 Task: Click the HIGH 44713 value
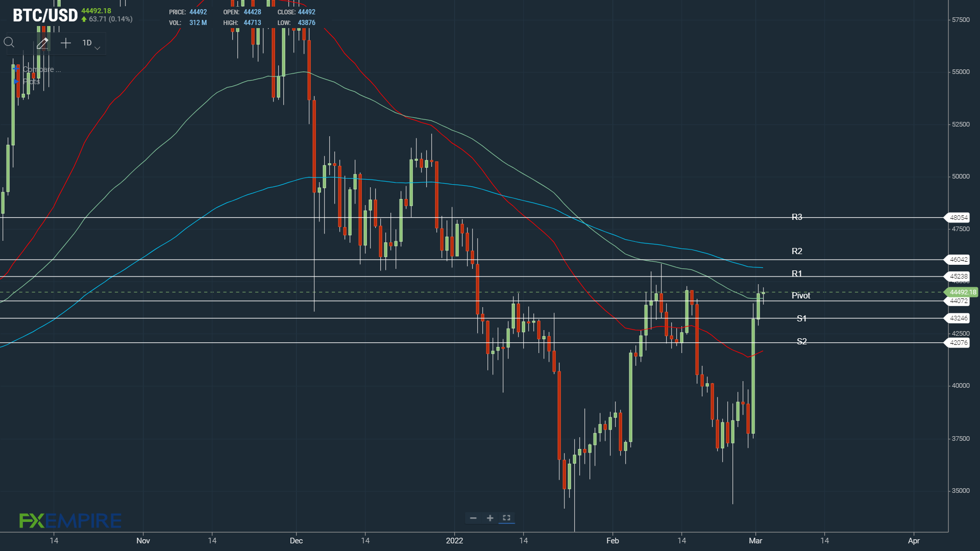(x=252, y=23)
